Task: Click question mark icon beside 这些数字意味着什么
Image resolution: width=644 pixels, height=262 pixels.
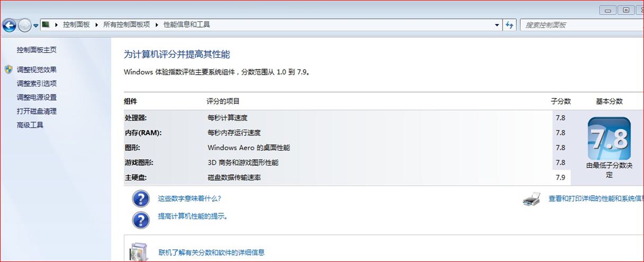Action: click(140, 199)
